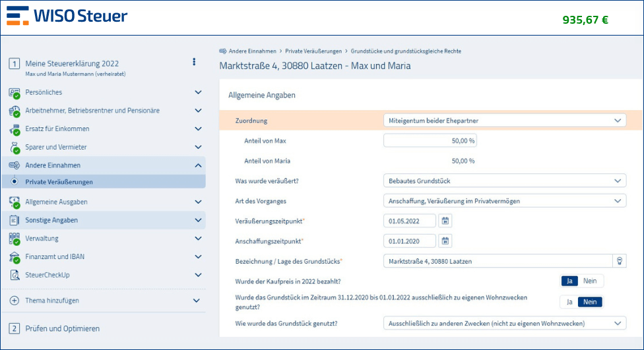Click Max und Maria Mustermann (verheiratet) subtitle
The height and width of the screenshot is (350, 644).
coord(76,74)
